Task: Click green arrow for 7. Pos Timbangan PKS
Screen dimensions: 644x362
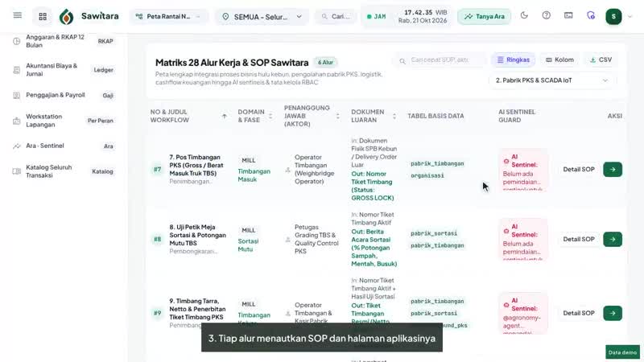Action: point(613,170)
